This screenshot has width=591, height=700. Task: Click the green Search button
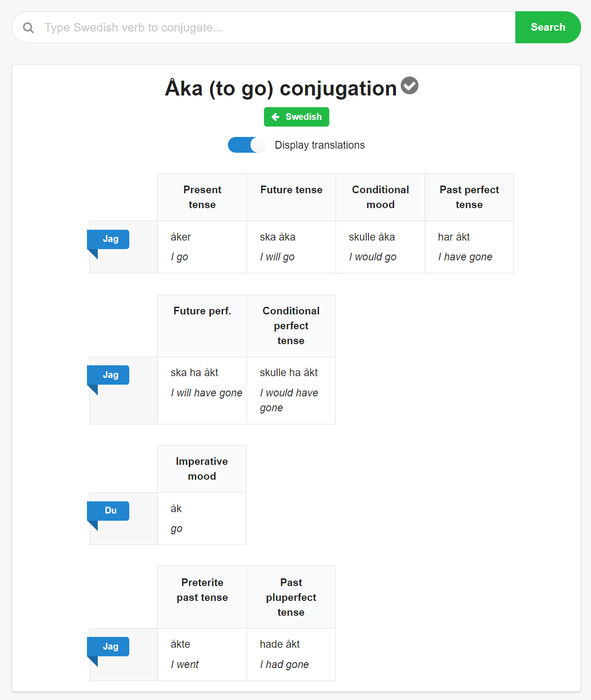click(x=548, y=27)
